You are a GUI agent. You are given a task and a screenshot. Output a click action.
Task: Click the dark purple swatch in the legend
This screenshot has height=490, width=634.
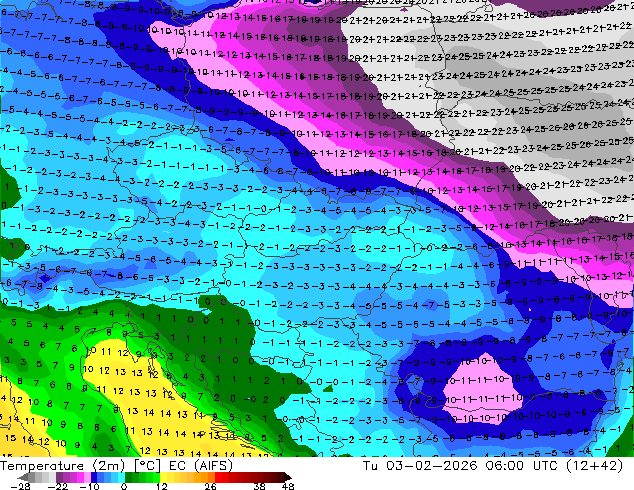[59, 477]
